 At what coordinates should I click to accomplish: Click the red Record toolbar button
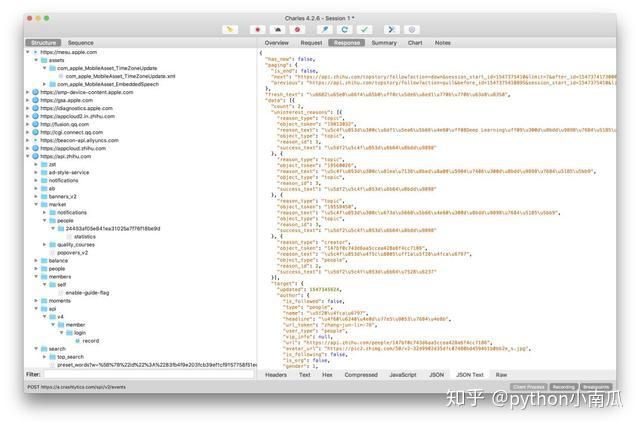258,29
